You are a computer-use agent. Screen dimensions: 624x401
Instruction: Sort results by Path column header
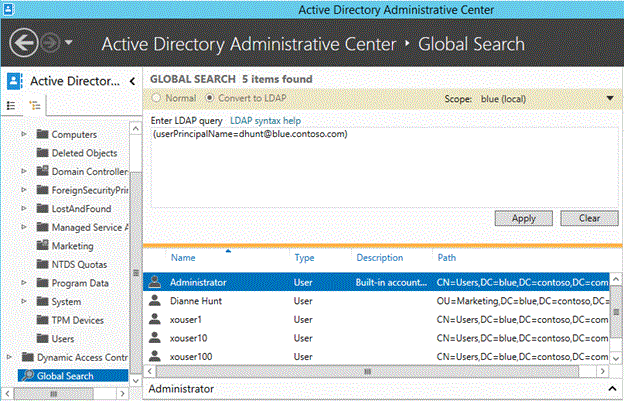(x=447, y=257)
